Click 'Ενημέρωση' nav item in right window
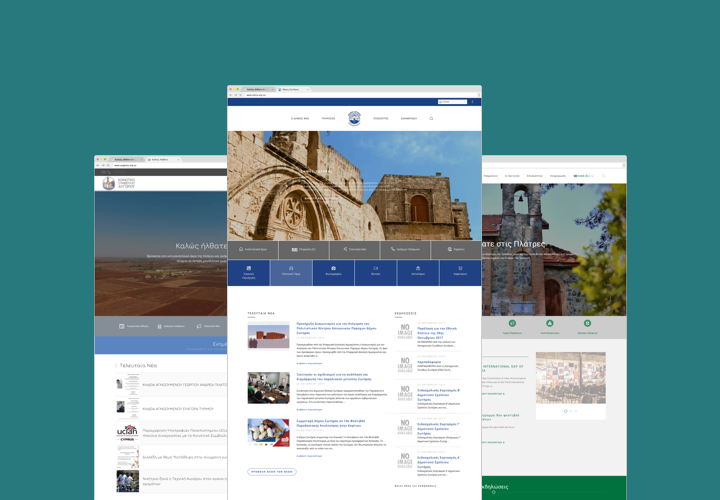720x500 pixels. (558, 176)
